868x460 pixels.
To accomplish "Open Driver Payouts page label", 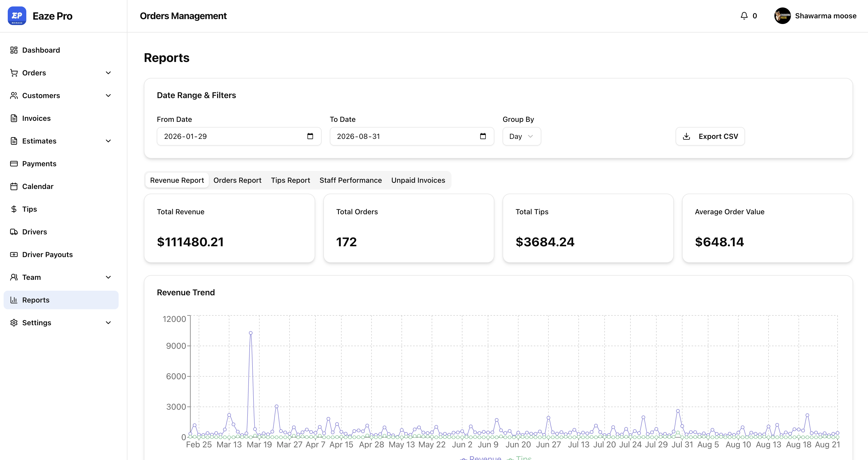I will 47,255.
